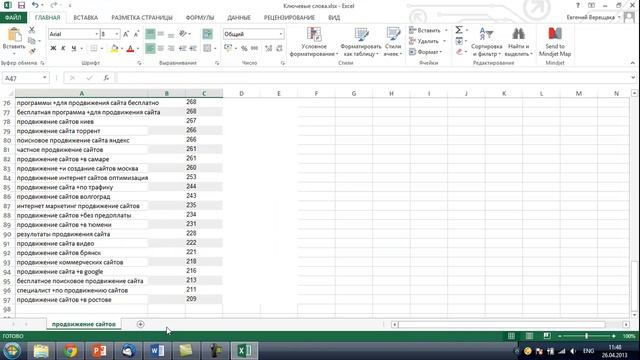Switch to the РЕЦЕНЗИРОВАНИЕ tab
The width and height of the screenshot is (640, 360).
click(289, 18)
